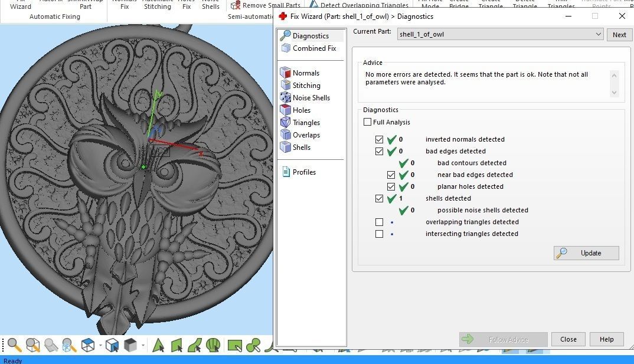Image resolution: width=634 pixels, height=364 pixels.
Task: Click the Combined Fix icon in sidebar
Action: point(286,48)
